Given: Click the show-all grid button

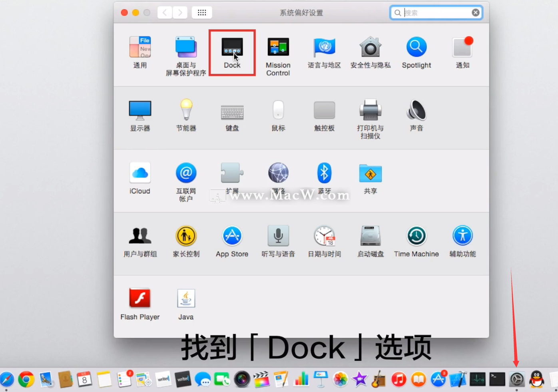Looking at the screenshot, I should pyautogui.click(x=201, y=12).
